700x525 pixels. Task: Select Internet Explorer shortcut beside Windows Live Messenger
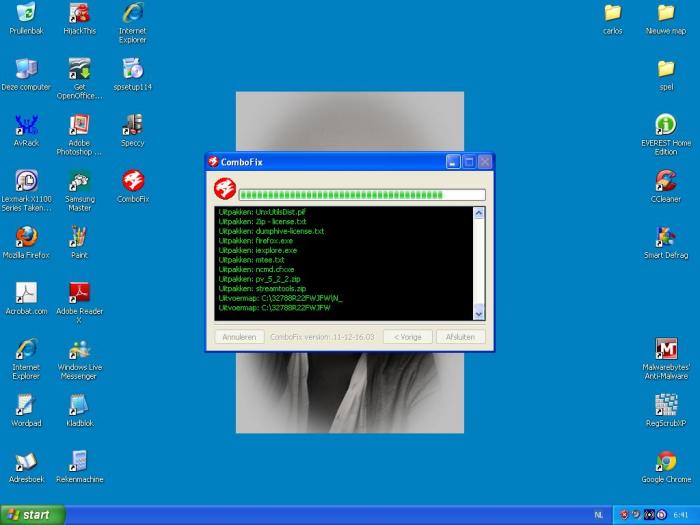coord(26,359)
